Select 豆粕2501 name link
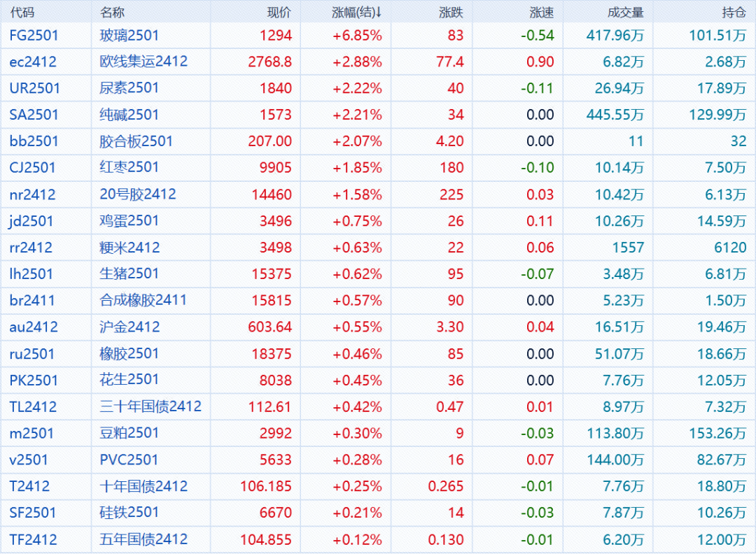Screen dimensions: 756x554 pyautogui.click(x=129, y=434)
